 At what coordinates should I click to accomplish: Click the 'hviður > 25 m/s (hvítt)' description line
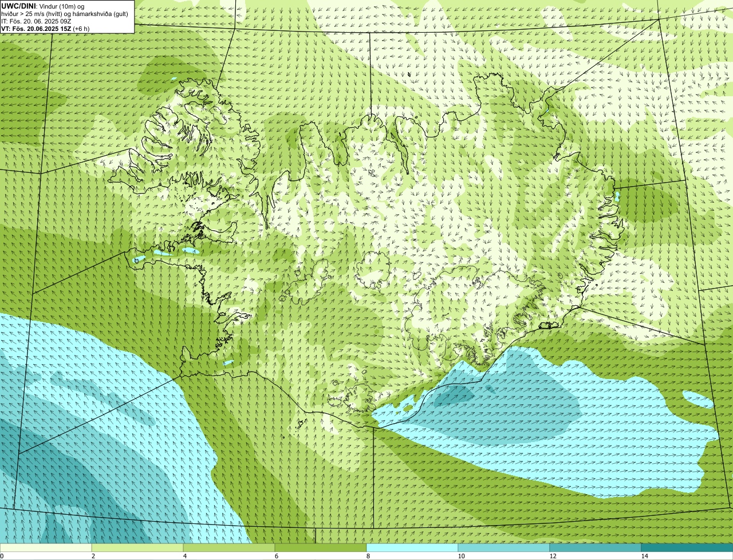(x=65, y=13)
